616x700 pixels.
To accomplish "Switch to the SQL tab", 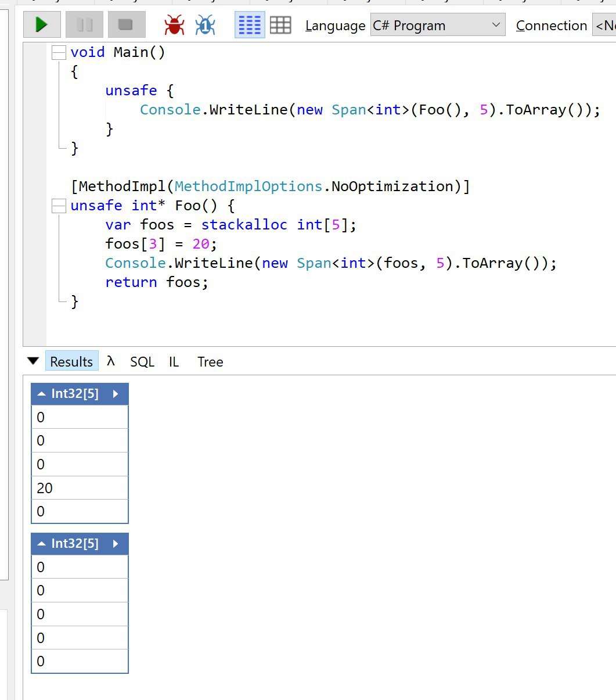I will [142, 362].
